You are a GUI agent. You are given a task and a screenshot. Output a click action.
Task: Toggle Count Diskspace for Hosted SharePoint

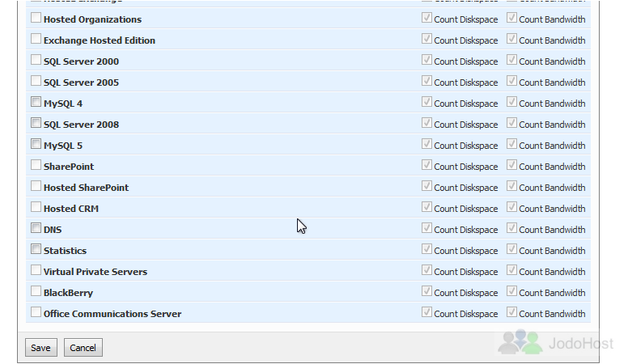coord(426,186)
